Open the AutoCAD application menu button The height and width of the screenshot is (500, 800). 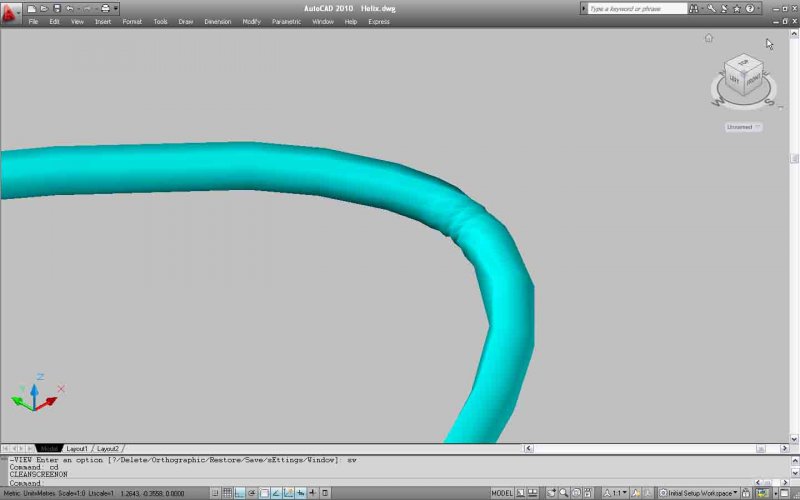click(10, 13)
